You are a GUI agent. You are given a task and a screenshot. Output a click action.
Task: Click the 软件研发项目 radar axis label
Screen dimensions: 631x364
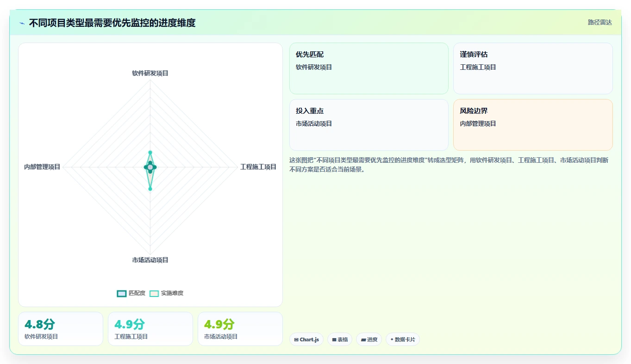click(150, 73)
